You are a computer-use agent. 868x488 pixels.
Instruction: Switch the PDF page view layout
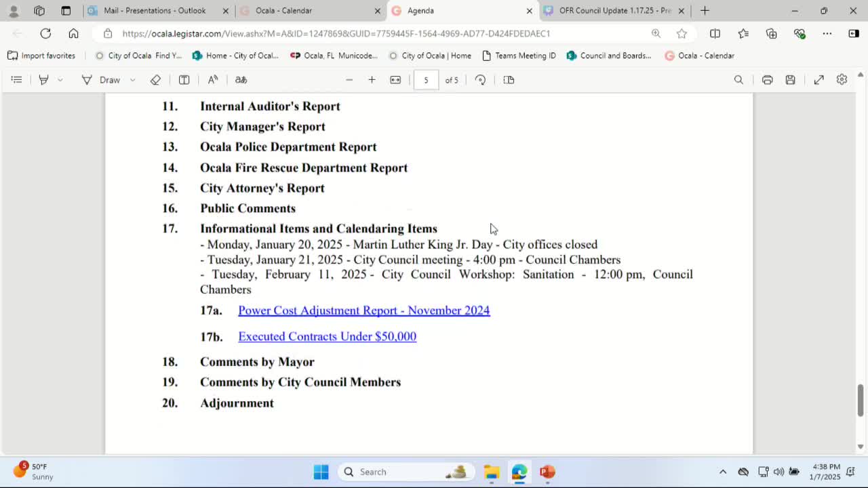pos(509,79)
